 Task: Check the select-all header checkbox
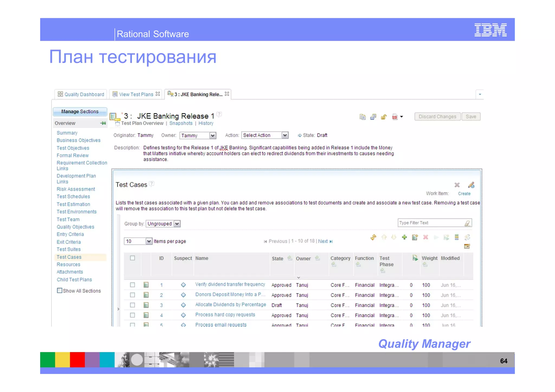133,258
